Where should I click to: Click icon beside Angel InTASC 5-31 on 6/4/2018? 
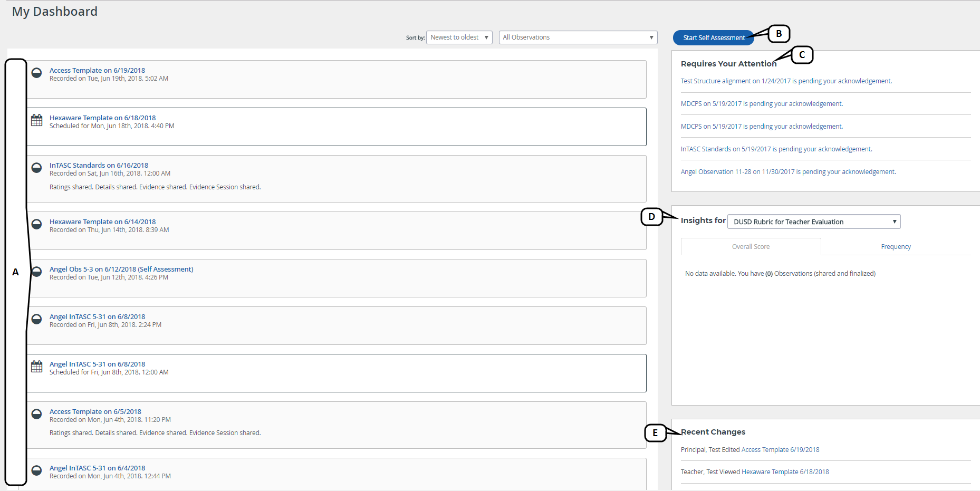pyautogui.click(x=36, y=470)
